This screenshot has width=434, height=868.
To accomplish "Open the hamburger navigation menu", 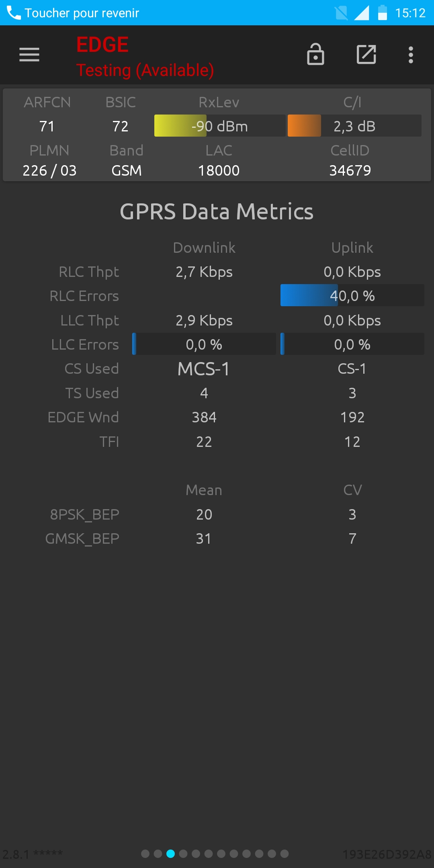I will (x=29, y=55).
